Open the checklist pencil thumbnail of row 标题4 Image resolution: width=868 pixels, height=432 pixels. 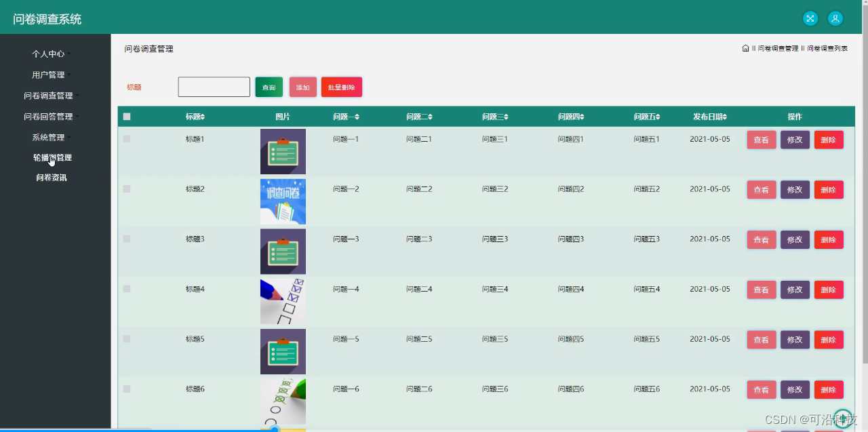point(283,302)
